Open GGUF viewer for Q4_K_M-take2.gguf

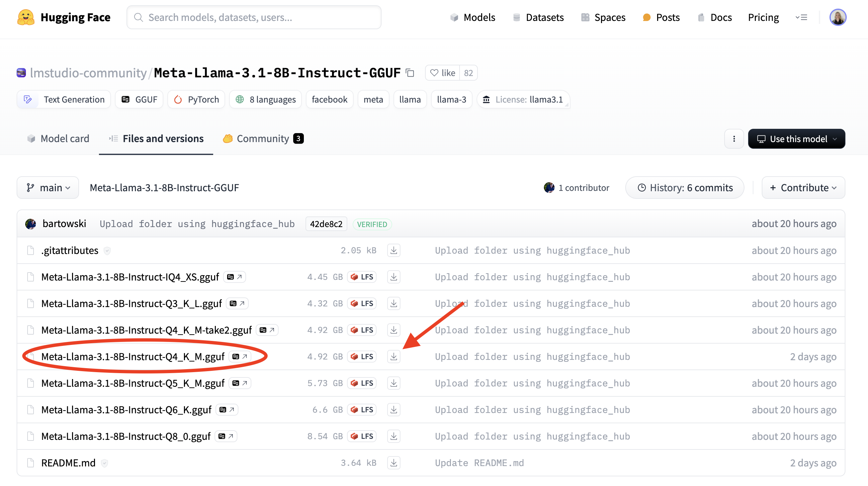[267, 330]
